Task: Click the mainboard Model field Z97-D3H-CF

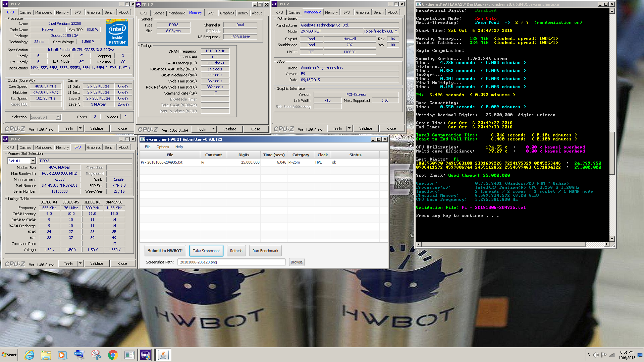Action: coord(331,31)
